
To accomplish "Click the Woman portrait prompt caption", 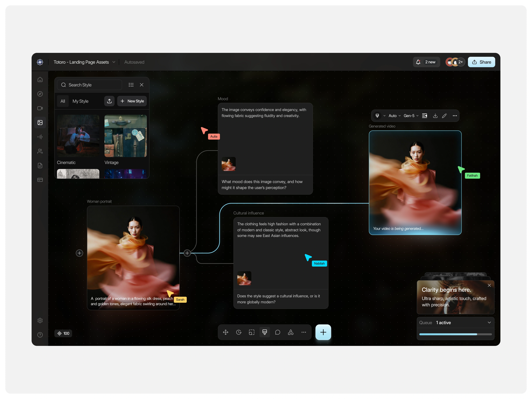I will 133,301.
